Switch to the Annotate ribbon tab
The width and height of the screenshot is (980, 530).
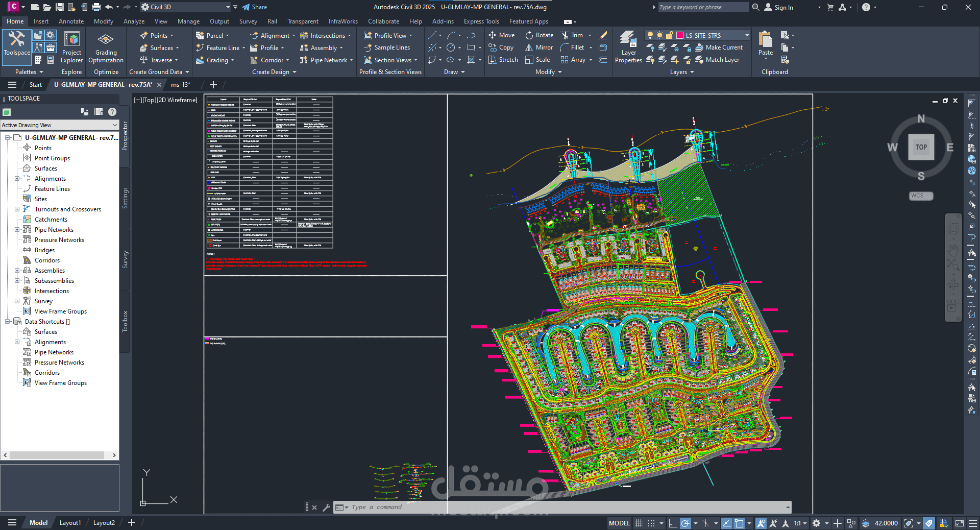pyautogui.click(x=71, y=21)
